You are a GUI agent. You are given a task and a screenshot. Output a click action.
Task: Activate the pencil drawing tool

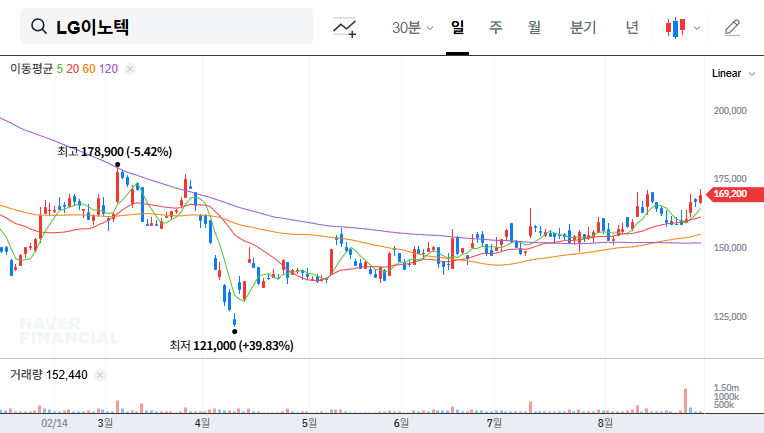(732, 28)
